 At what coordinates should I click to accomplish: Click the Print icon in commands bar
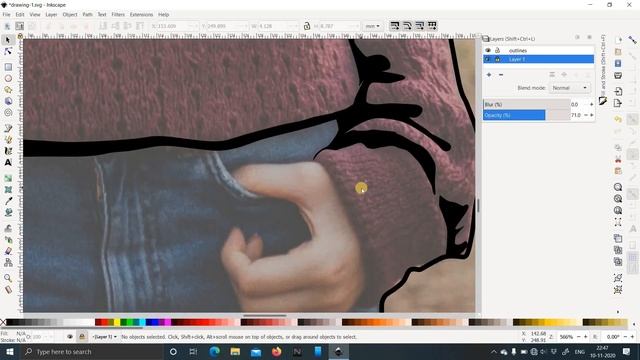[618, 76]
